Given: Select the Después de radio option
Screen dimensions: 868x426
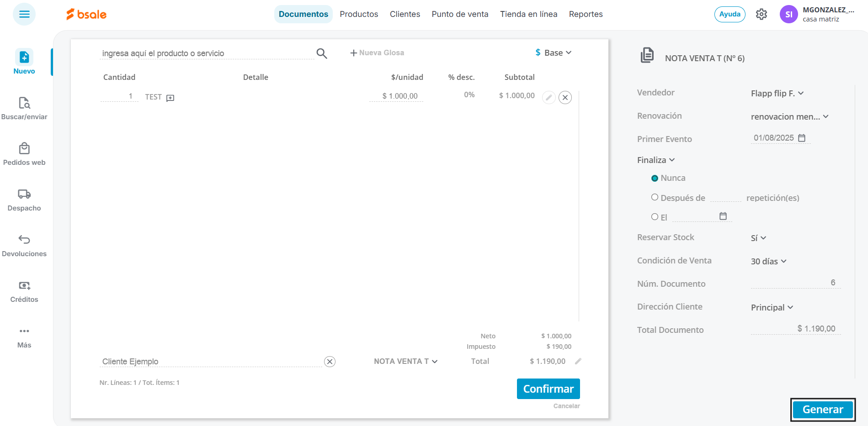Looking at the screenshot, I should coord(655,197).
